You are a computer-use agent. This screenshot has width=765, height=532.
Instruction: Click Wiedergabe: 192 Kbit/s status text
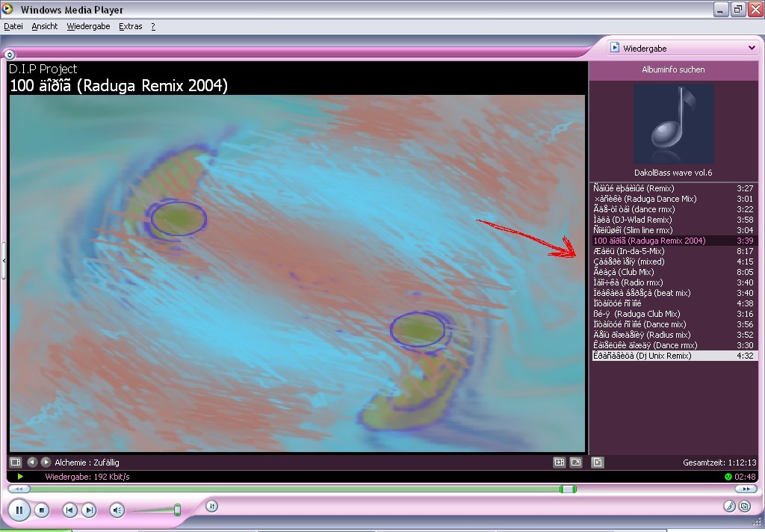(x=87, y=477)
